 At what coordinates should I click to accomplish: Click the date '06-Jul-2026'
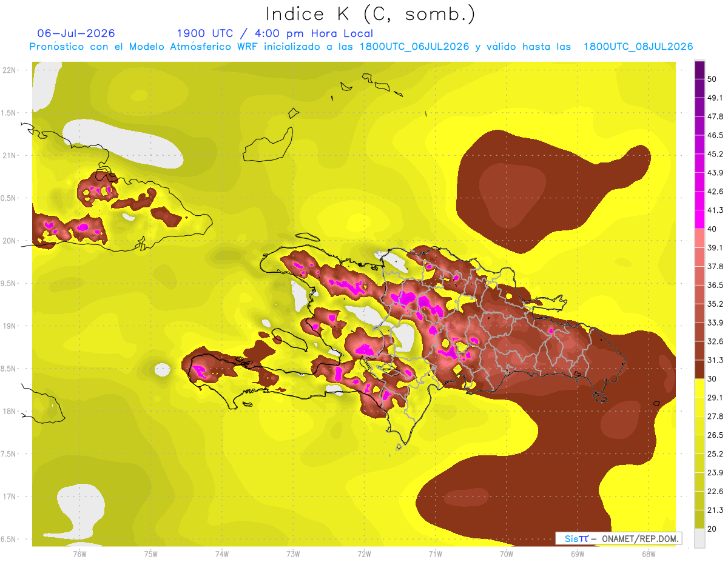(76, 33)
